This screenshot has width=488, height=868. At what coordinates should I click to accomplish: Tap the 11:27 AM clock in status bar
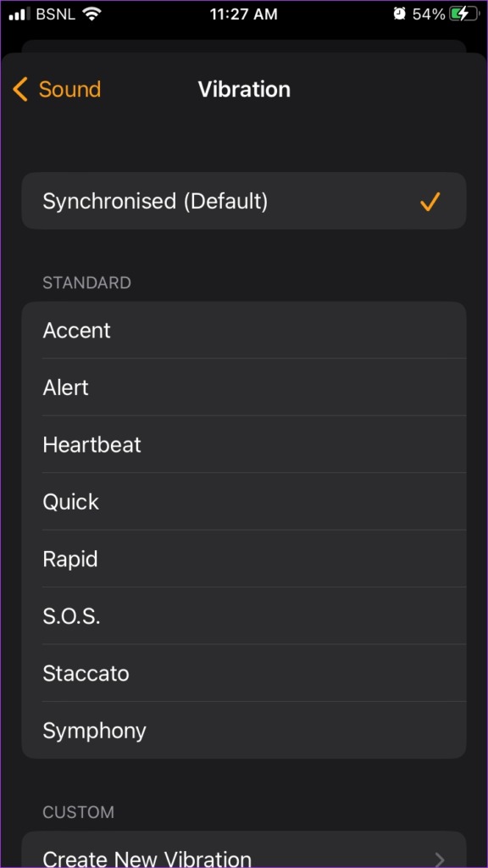(x=243, y=14)
